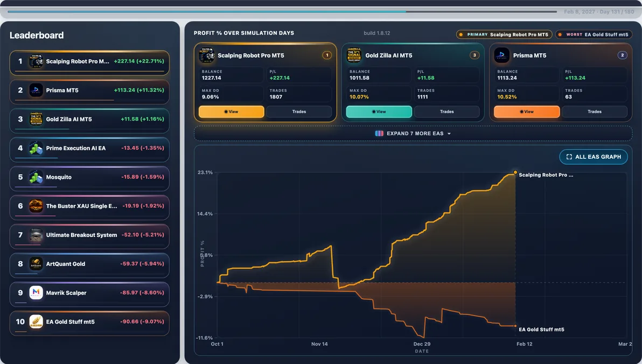Click the Scalping Robot Pro chart line label
The width and height of the screenshot is (642, 364).
pos(546,175)
